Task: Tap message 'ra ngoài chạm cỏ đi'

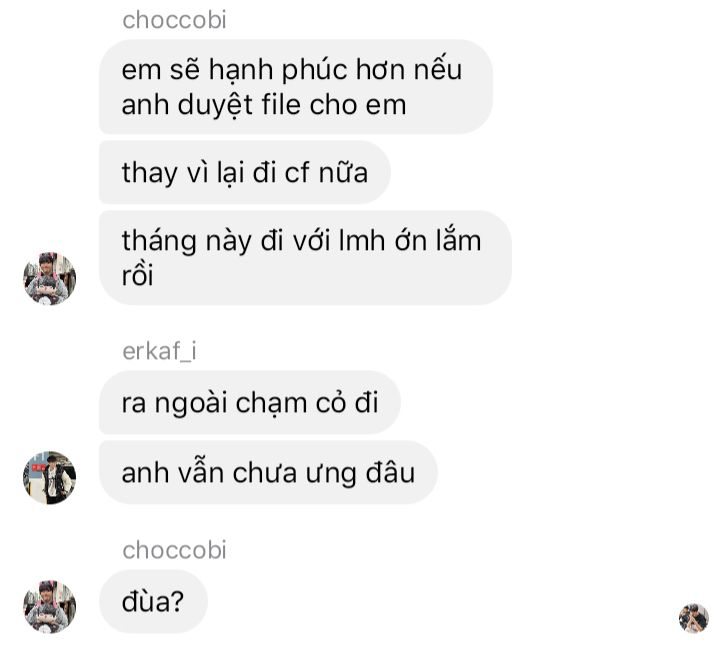Action: (250, 403)
